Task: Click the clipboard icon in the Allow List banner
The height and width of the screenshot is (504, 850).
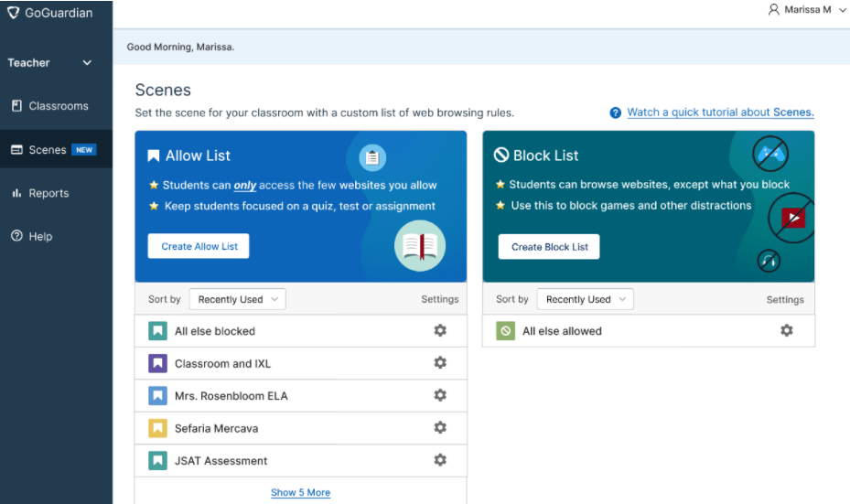Action: click(372, 157)
